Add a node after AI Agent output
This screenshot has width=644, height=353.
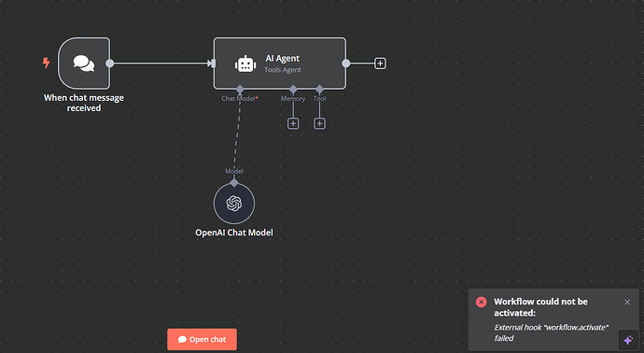(380, 64)
